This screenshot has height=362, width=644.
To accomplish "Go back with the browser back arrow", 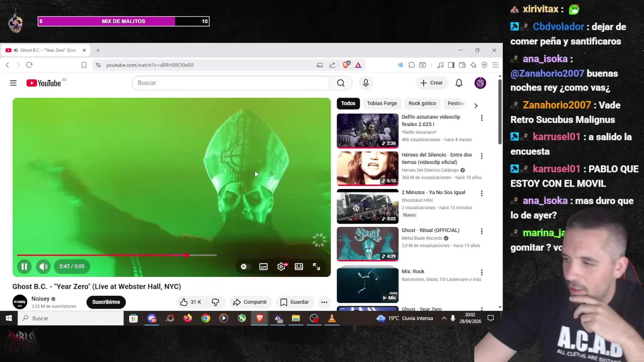I will tap(8, 65).
